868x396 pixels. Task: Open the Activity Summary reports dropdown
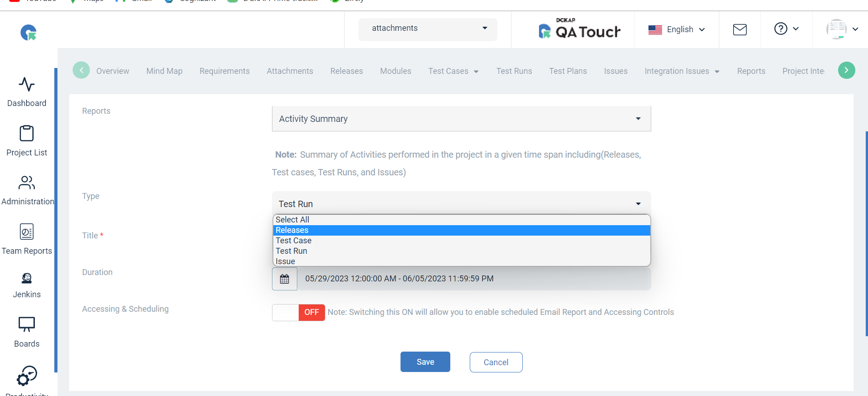click(461, 119)
